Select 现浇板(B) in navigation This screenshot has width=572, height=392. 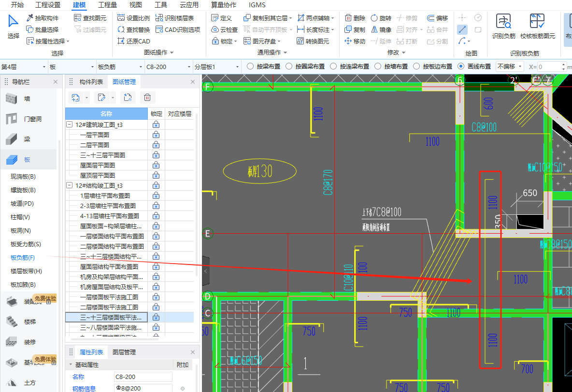(x=23, y=177)
